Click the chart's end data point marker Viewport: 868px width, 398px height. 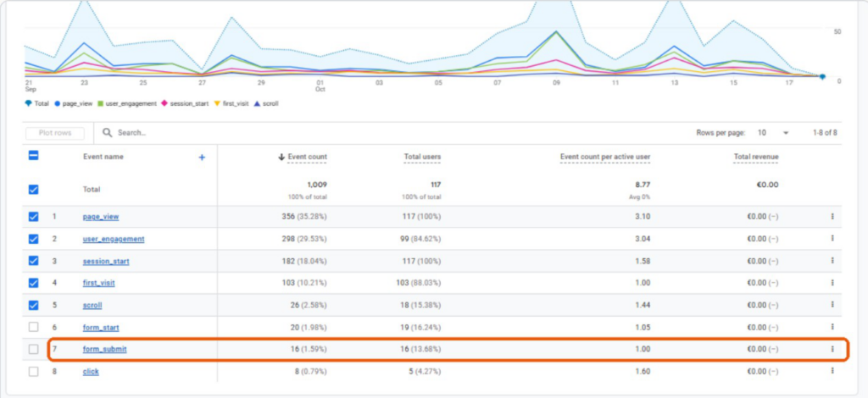tap(822, 77)
